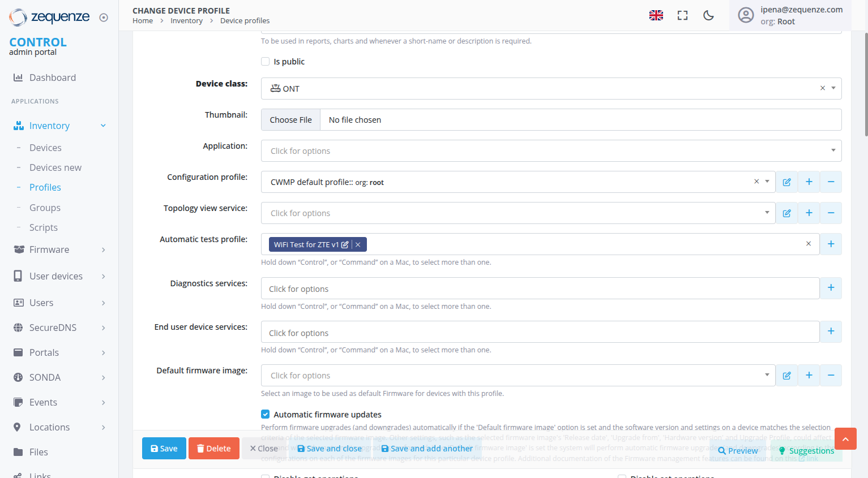Enable the Is public checkbox

pos(265,61)
